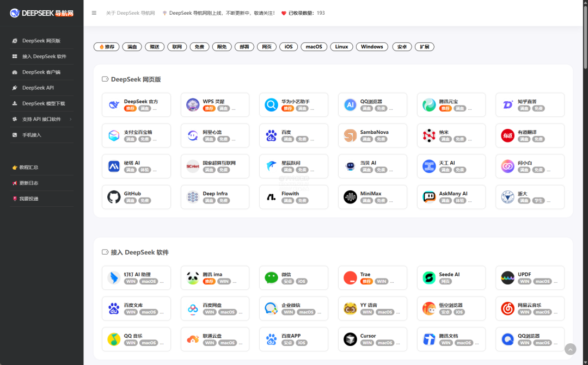This screenshot has width=588, height=365.
Task: Open the 网易云音乐 icon
Action: (508, 308)
